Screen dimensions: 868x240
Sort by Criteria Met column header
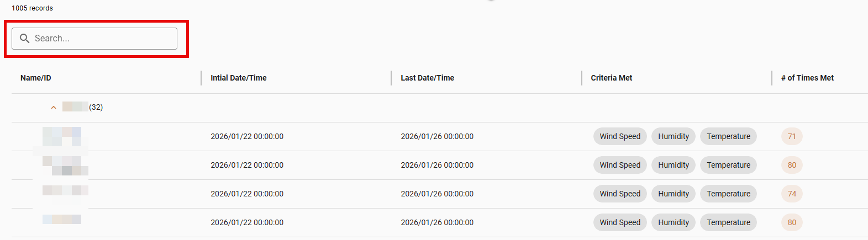611,78
